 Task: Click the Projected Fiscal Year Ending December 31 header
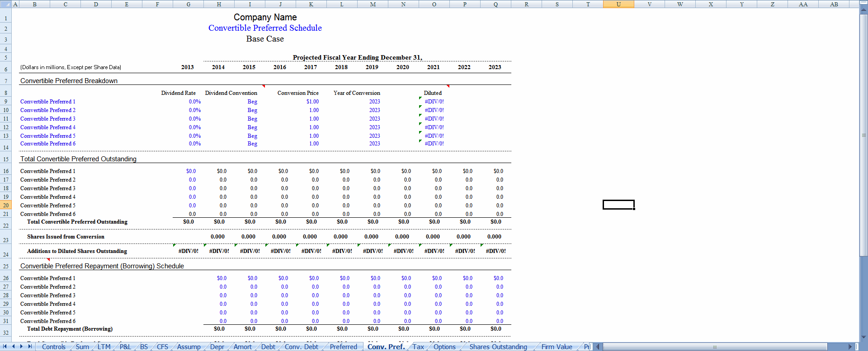click(x=357, y=57)
